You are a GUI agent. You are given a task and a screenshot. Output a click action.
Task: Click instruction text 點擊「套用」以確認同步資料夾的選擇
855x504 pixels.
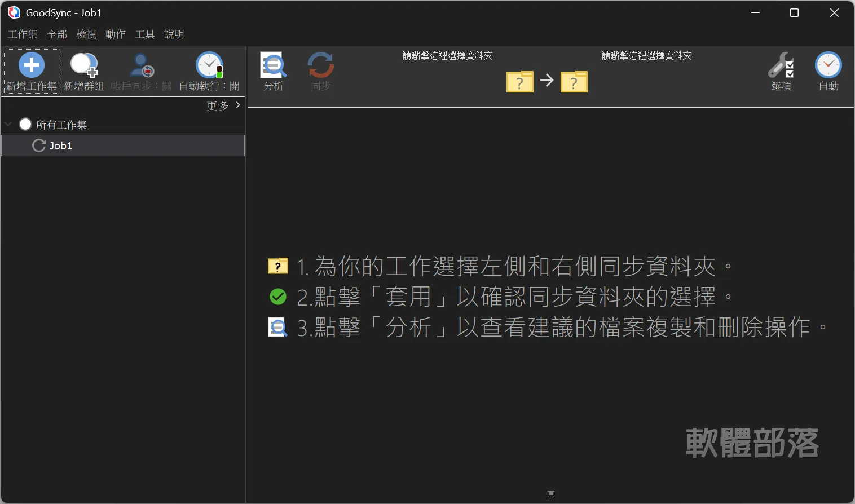pos(515,297)
